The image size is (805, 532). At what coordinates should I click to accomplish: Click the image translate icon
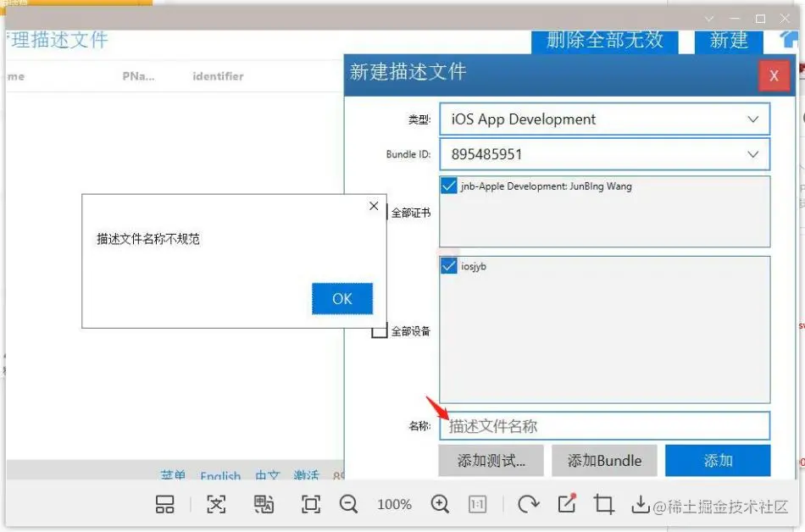[x=264, y=504]
